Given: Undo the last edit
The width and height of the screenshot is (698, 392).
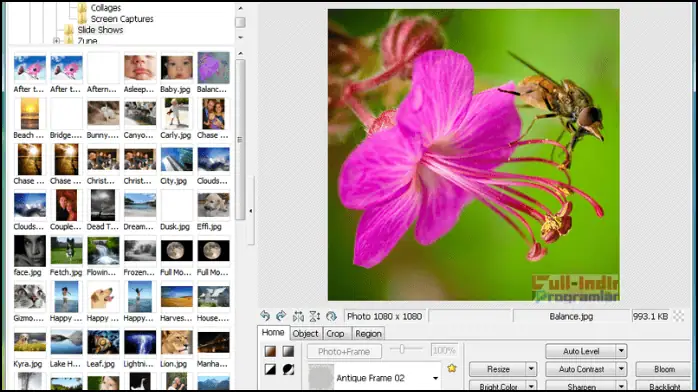Looking at the screenshot, I should tap(265, 316).
